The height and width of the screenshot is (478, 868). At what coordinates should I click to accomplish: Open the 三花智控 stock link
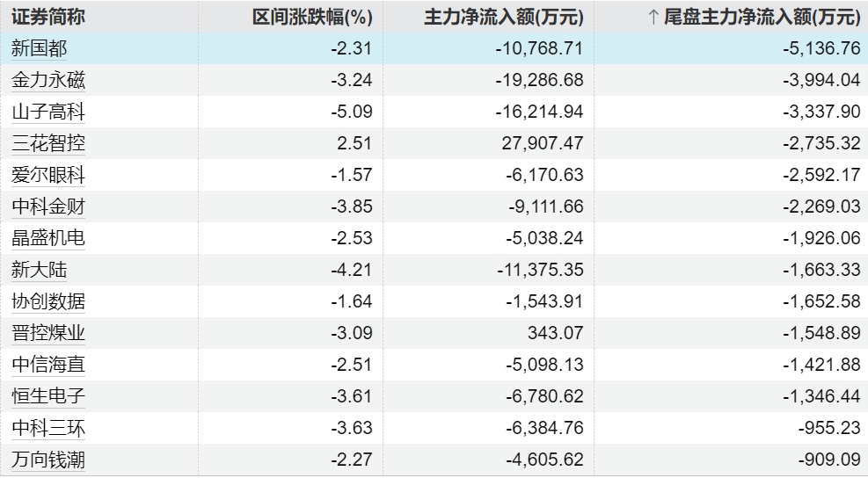tap(48, 143)
